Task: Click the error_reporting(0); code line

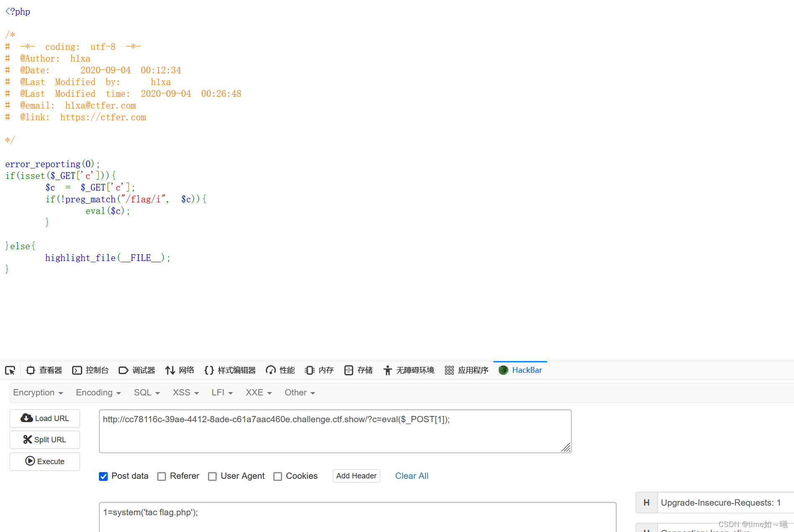Action: coord(52,164)
